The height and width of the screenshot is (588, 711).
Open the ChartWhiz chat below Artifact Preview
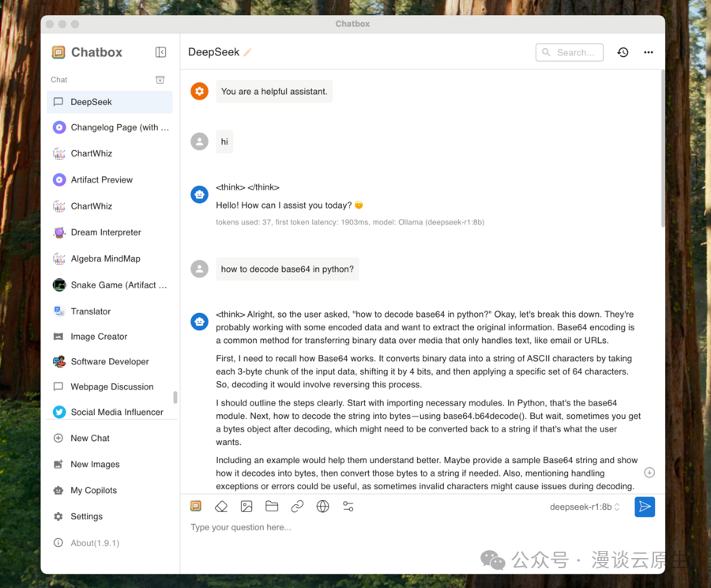[109, 206]
